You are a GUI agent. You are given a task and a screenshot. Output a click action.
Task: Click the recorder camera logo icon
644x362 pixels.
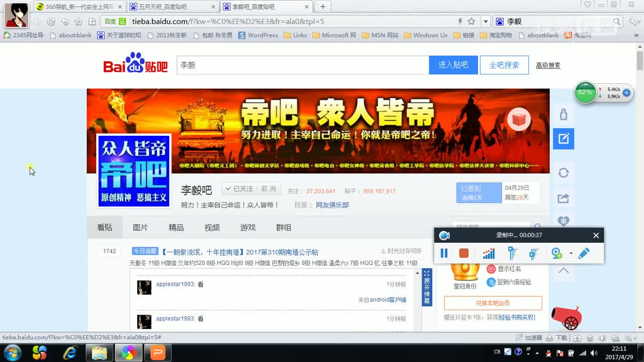[444, 235]
